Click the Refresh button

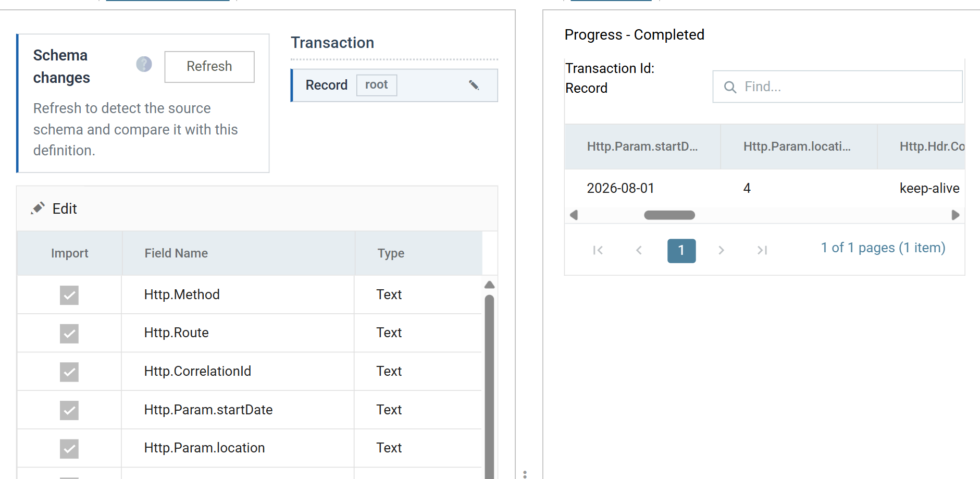pyautogui.click(x=209, y=67)
